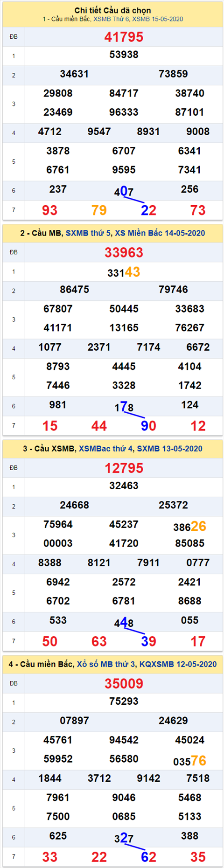224x868 pixels.
Task: Click the XSMBac thứ 4 link
Action: [x=106, y=449]
